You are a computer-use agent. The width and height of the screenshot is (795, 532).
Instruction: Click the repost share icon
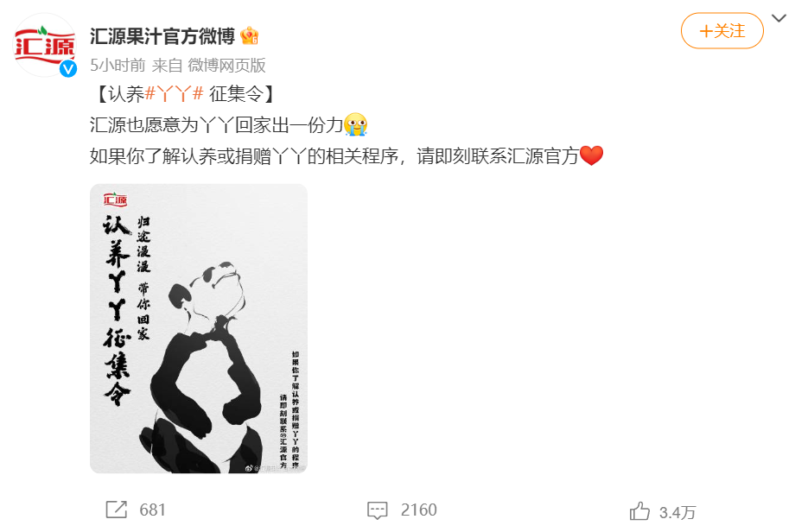click(116, 510)
